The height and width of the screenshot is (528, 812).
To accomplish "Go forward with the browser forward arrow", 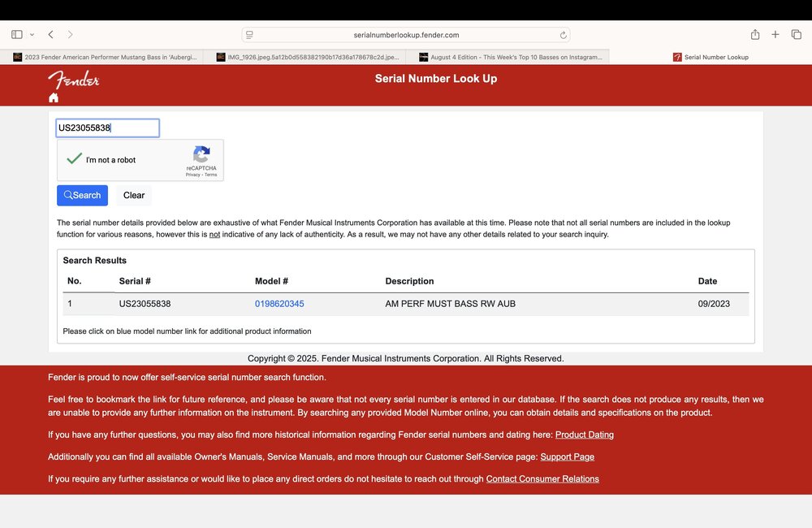I will click(70, 35).
